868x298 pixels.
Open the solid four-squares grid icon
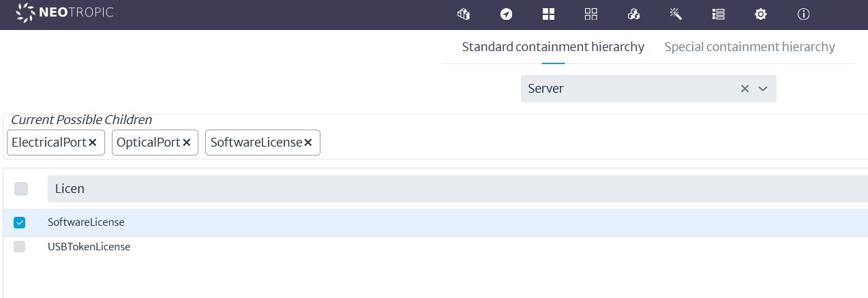[548, 14]
